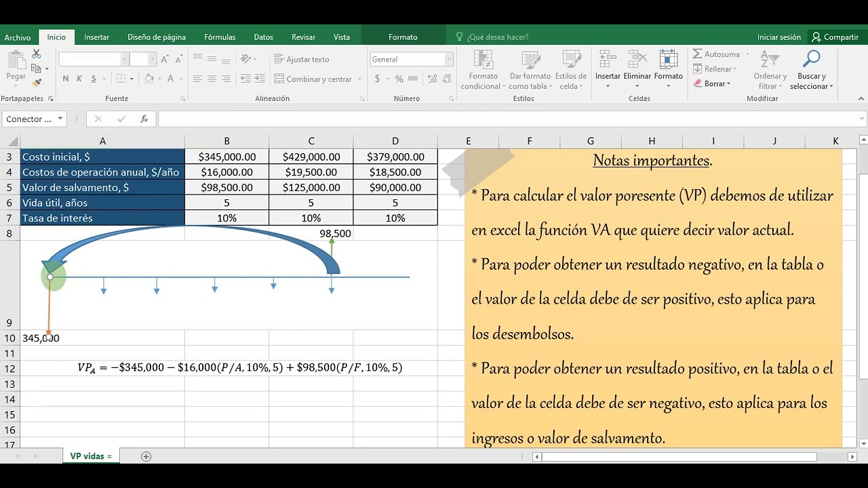Open Estilos de celda gallery
Viewport: 868px width, 488px height.
(571, 70)
